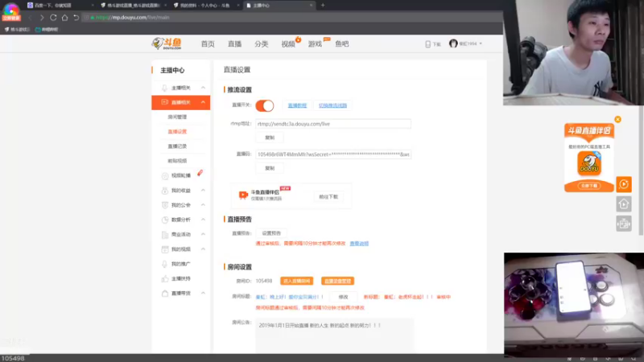Open a new browser tab with plus icon

323,6
